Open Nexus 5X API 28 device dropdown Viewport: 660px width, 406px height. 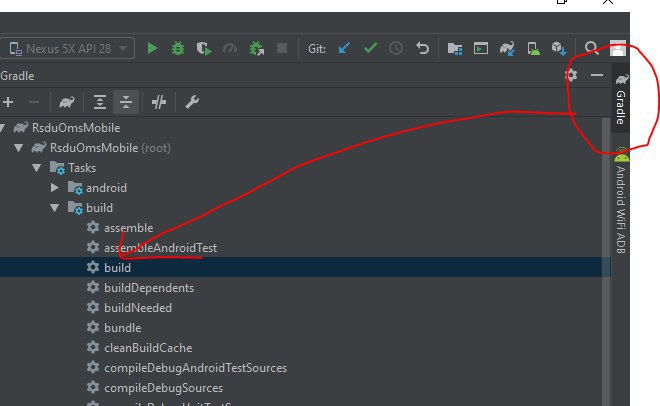(x=67, y=48)
